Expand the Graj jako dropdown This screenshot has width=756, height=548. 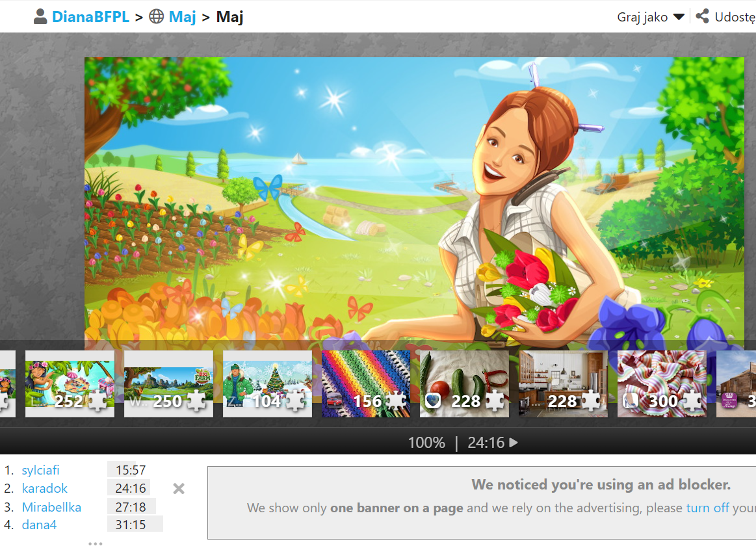(651, 17)
